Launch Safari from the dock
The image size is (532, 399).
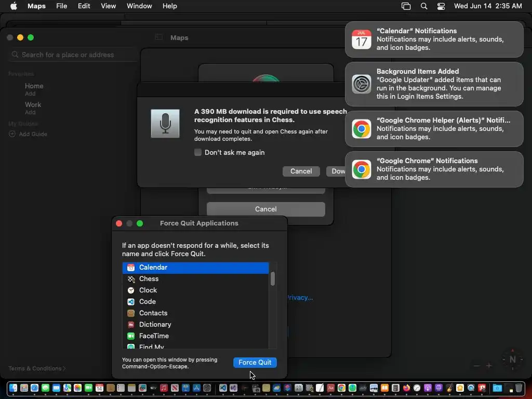[x=35, y=388]
